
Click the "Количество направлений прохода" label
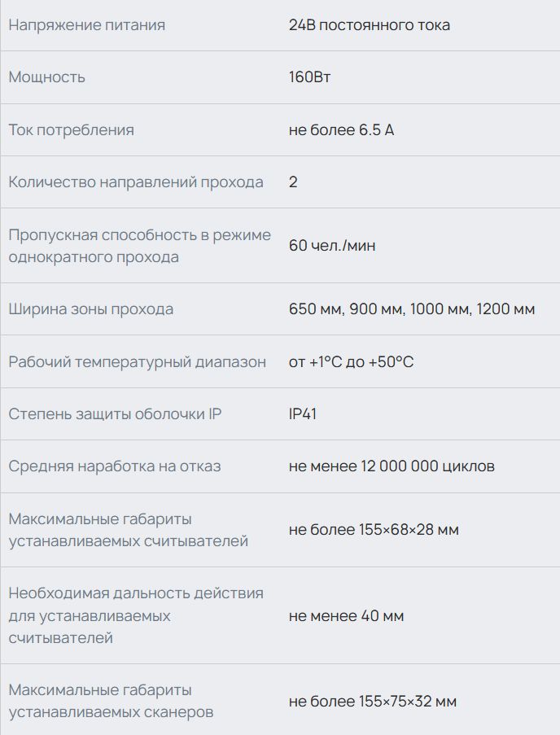click(x=136, y=182)
